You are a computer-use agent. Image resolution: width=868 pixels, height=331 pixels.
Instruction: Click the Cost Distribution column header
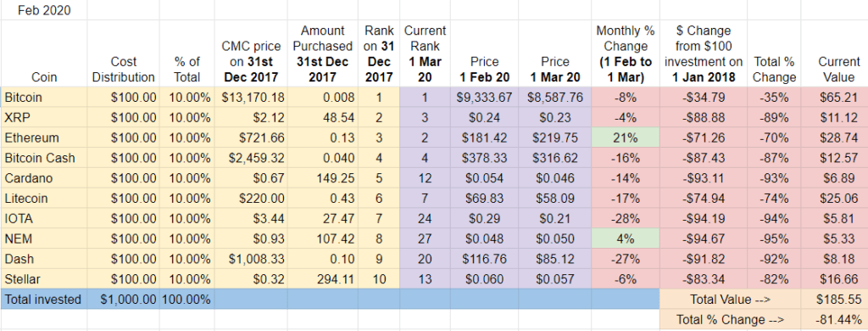click(124, 53)
